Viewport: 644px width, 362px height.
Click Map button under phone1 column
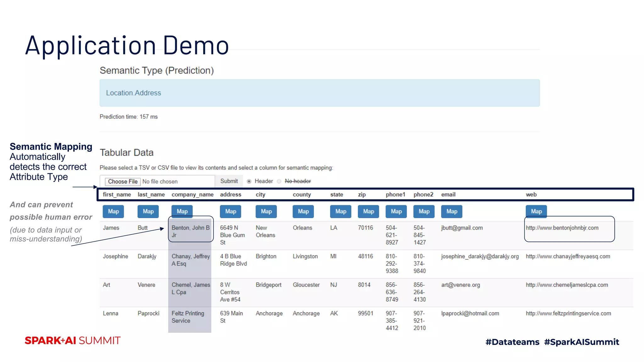(396, 211)
